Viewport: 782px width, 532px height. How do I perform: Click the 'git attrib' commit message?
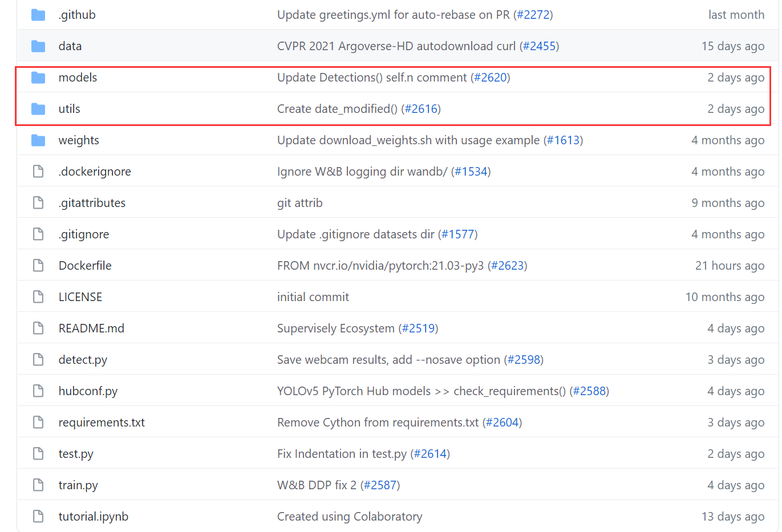(300, 202)
